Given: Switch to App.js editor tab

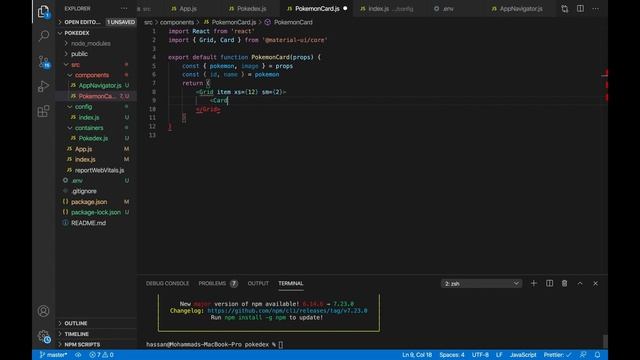Looking at the screenshot, I should tap(188, 9).
